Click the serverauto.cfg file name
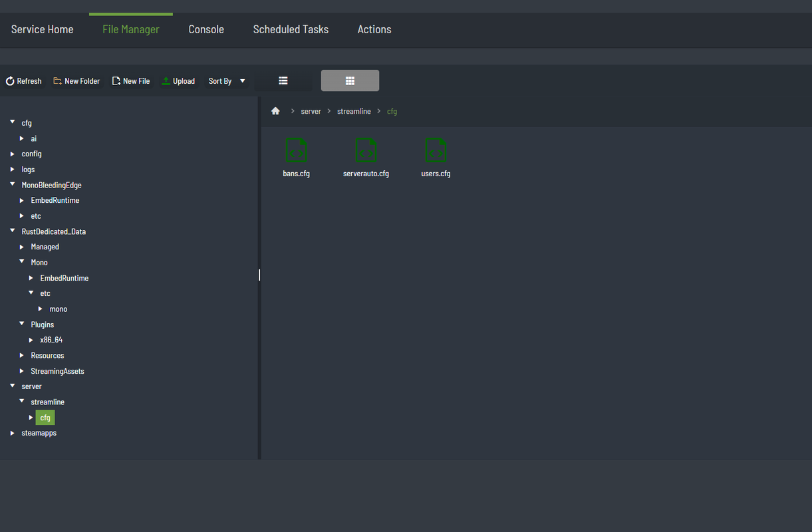Image resolution: width=812 pixels, height=532 pixels. click(366, 174)
